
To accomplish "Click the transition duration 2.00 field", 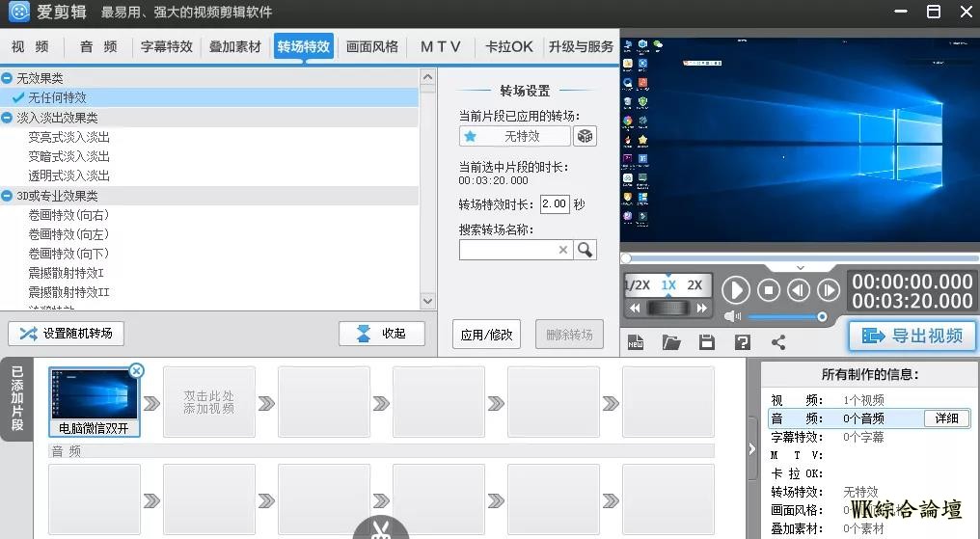I will tap(555, 203).
